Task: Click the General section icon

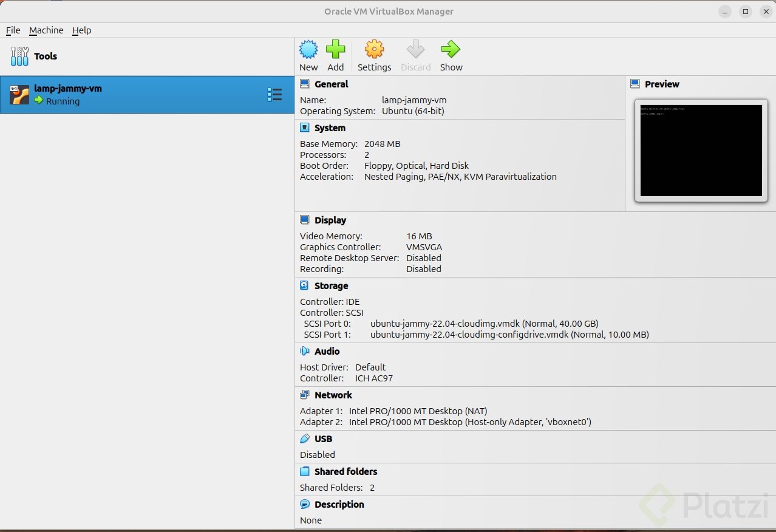Action: point(305,84)
